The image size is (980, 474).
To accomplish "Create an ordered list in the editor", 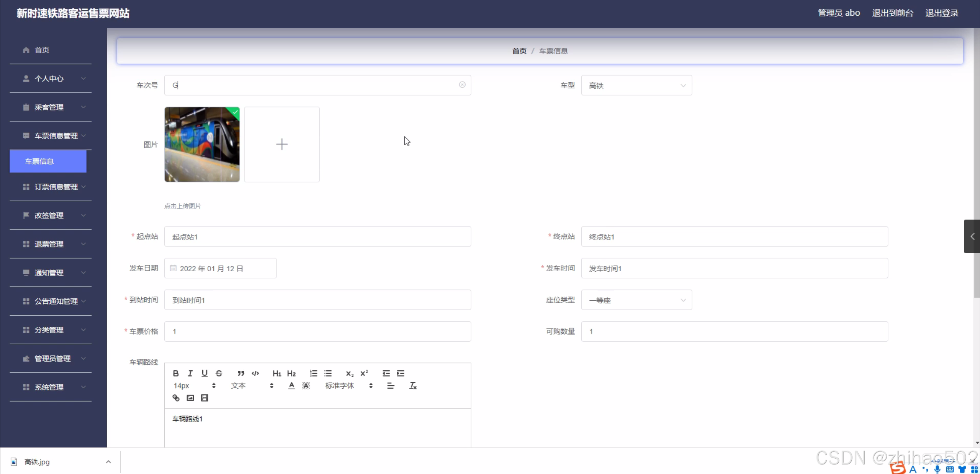I will (x=313, y=373).
